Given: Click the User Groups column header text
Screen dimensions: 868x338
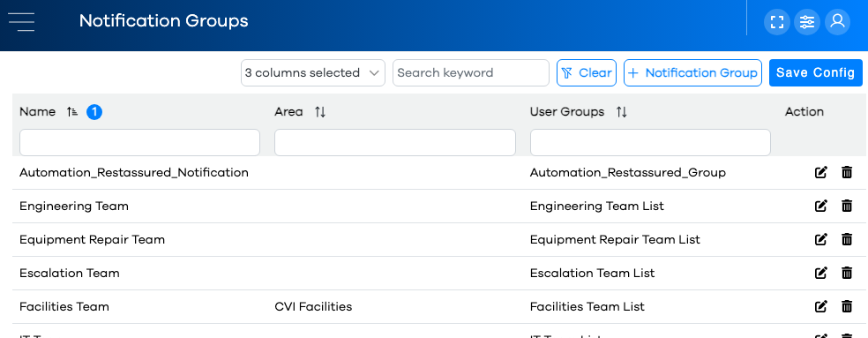Looking at the screenshot, I should tap(567, 112).
